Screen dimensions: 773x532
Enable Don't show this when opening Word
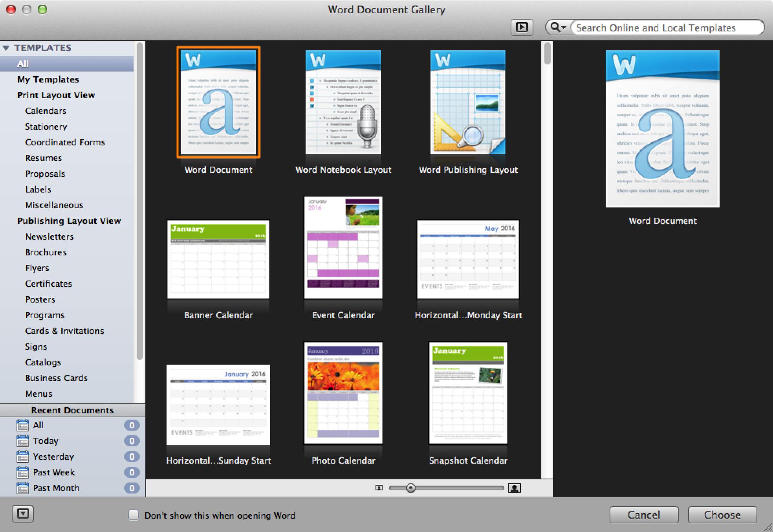[134, 515]
